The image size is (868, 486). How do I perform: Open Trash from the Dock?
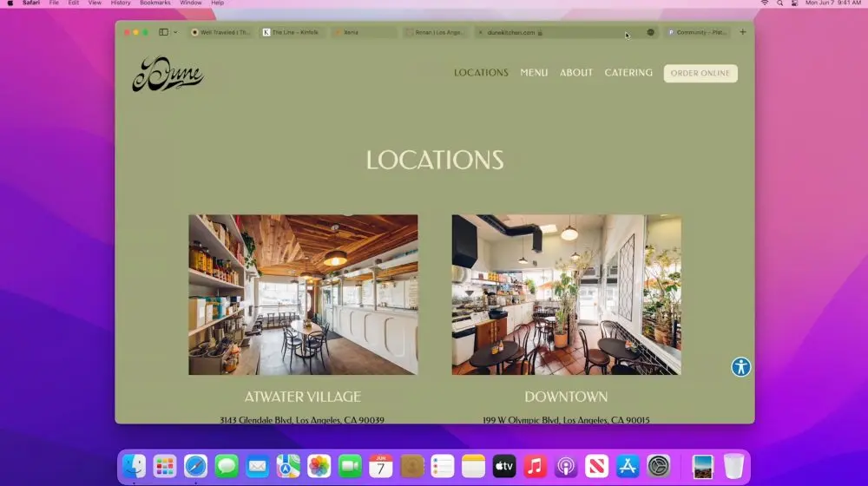coord(733,466)
